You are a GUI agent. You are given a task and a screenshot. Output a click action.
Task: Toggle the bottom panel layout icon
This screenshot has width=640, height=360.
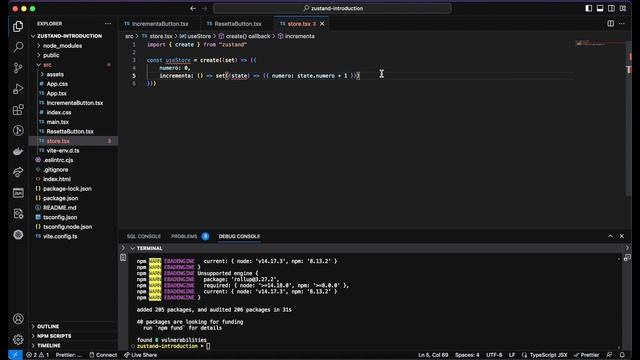(600, 8)
